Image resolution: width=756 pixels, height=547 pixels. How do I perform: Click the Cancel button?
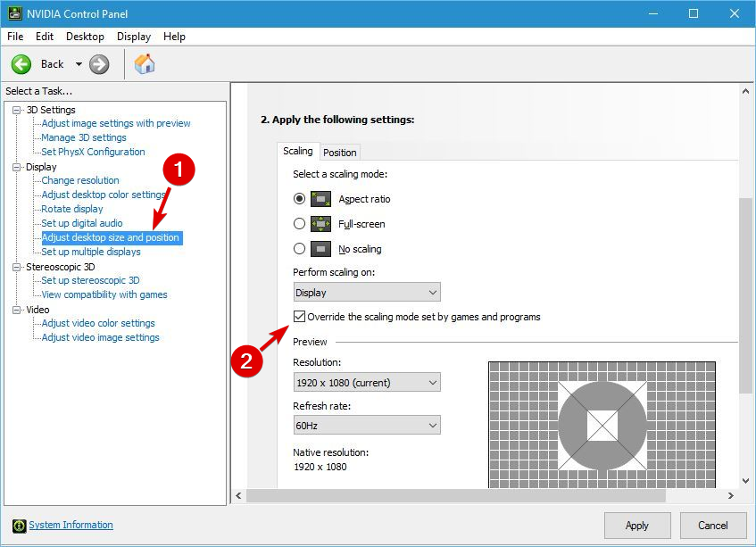pos(712,526)
